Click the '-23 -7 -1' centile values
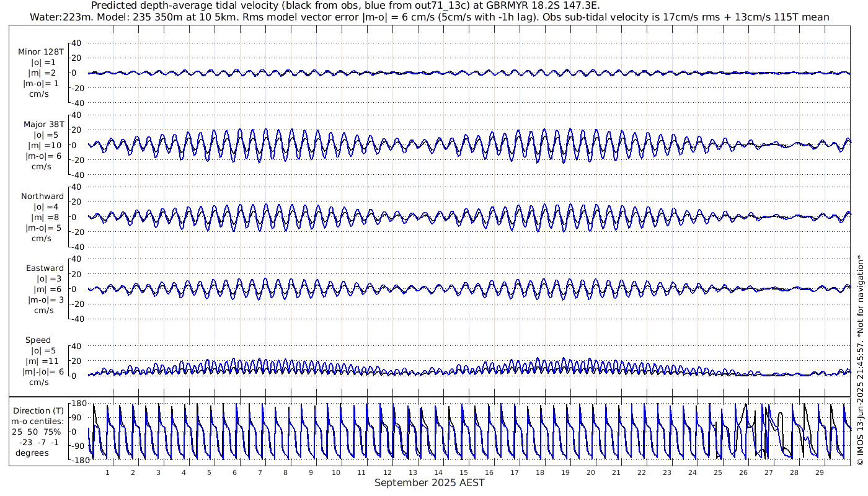This screenshot has width=868, height=496. 38,442
